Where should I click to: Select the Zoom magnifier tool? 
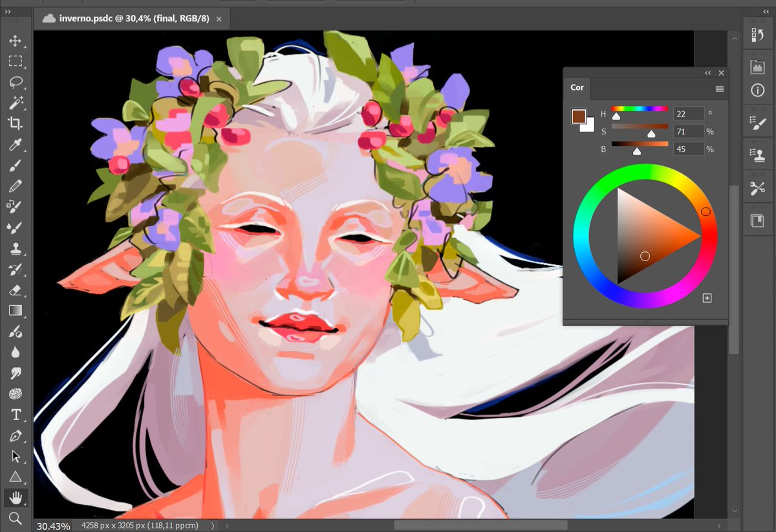pos(15,518)
